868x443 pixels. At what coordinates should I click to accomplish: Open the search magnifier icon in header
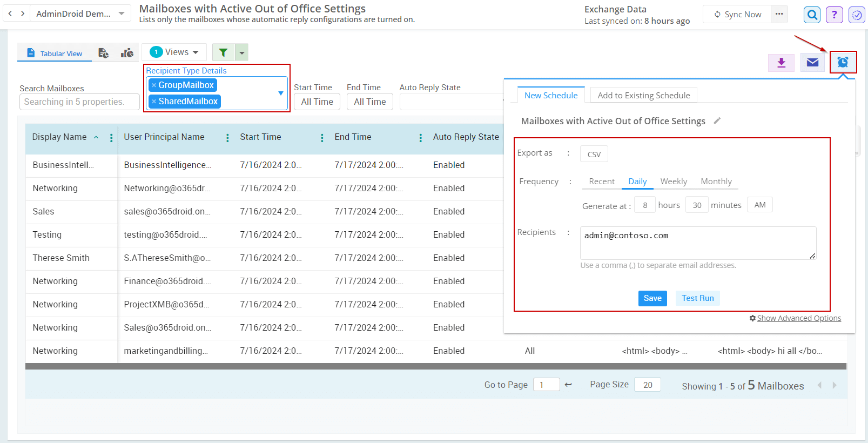(812, 15)
